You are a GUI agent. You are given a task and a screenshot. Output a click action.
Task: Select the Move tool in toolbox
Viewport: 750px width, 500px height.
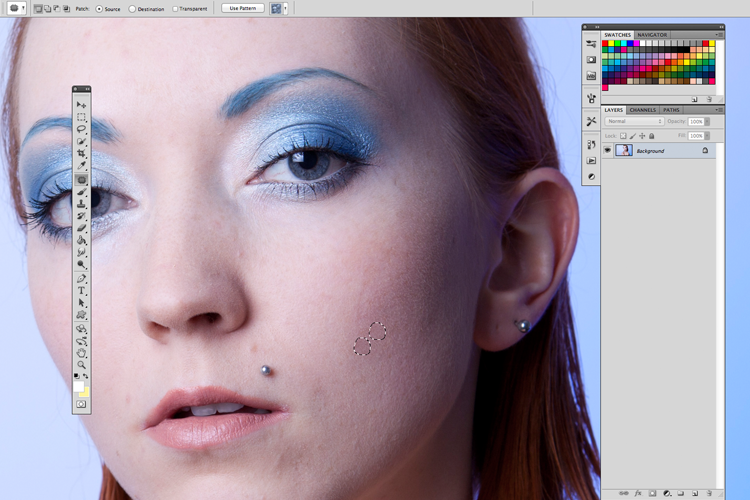81,104
